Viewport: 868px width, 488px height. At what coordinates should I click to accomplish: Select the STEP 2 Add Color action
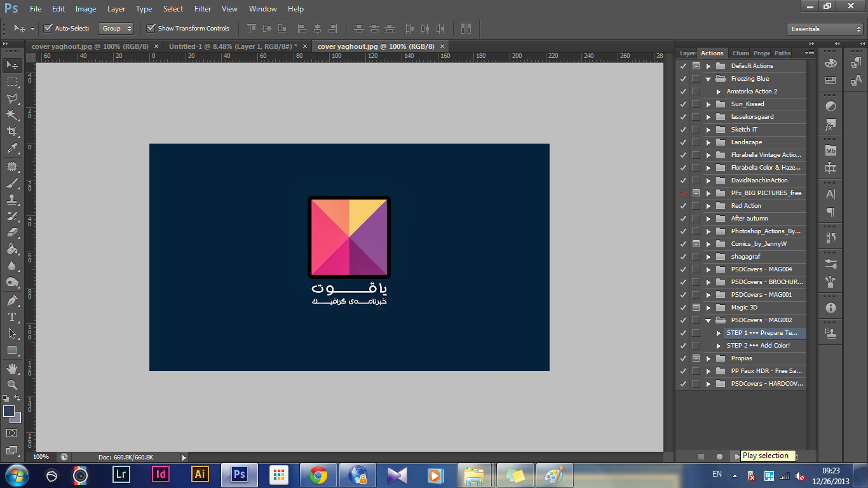coord(758,346)
